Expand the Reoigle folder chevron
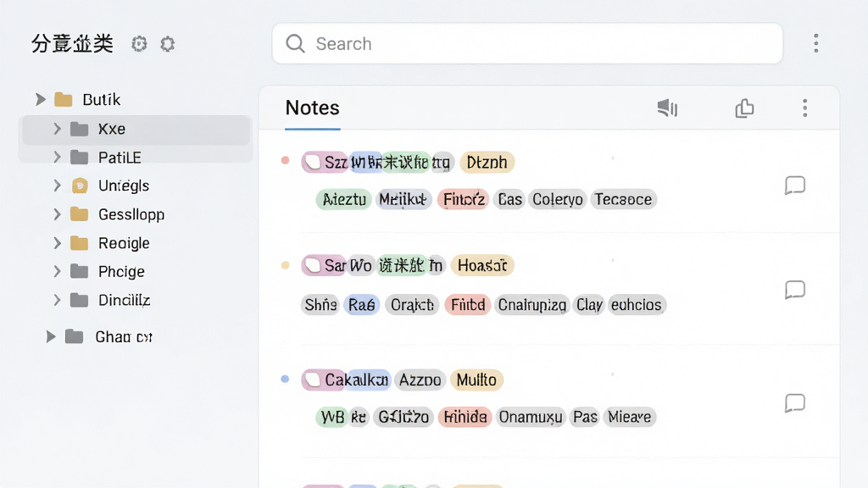This screenshot has width=868, height=488. (x=57, y=243)
